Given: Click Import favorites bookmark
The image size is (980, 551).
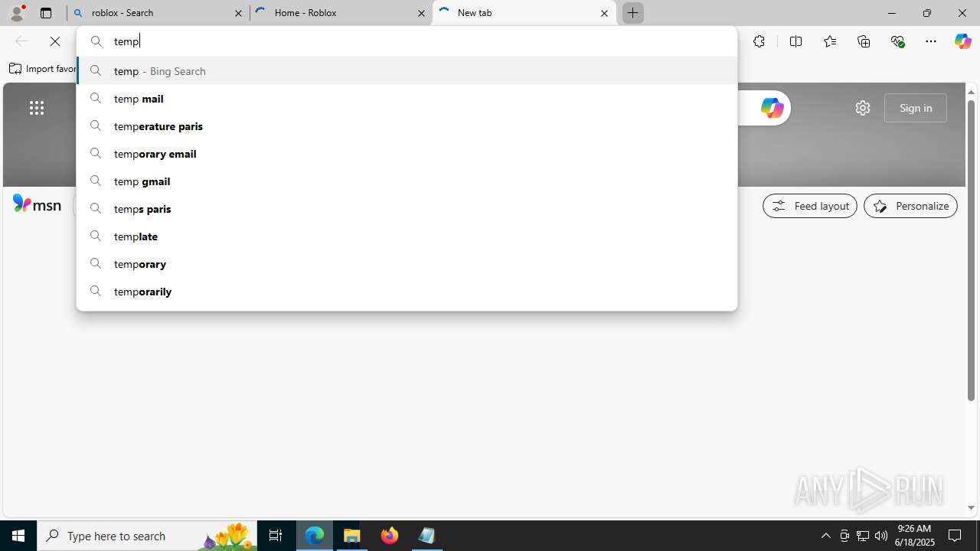Looking at the screenshot, I should click(43, 69).
